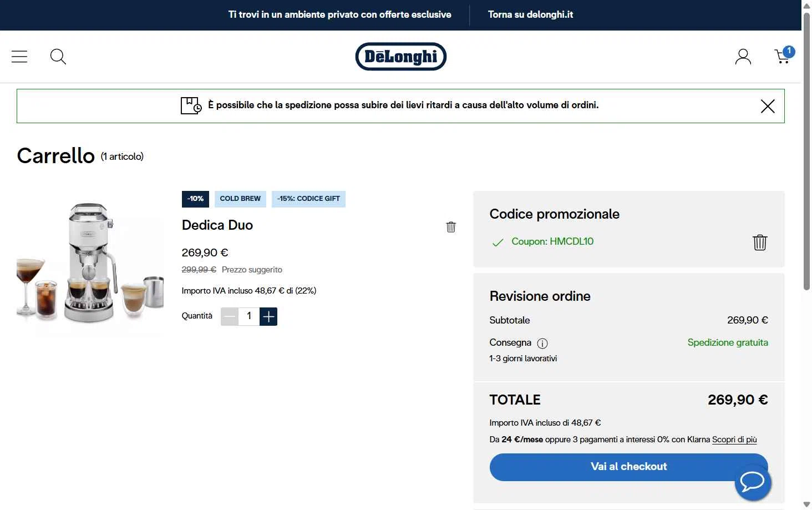This screenshot has height=510, width=812.
Task: Open Klarna Scopri di più link
Action: 734,440
